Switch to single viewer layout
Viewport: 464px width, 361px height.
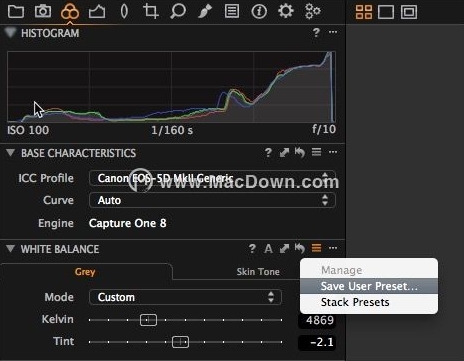click(386, 12)
